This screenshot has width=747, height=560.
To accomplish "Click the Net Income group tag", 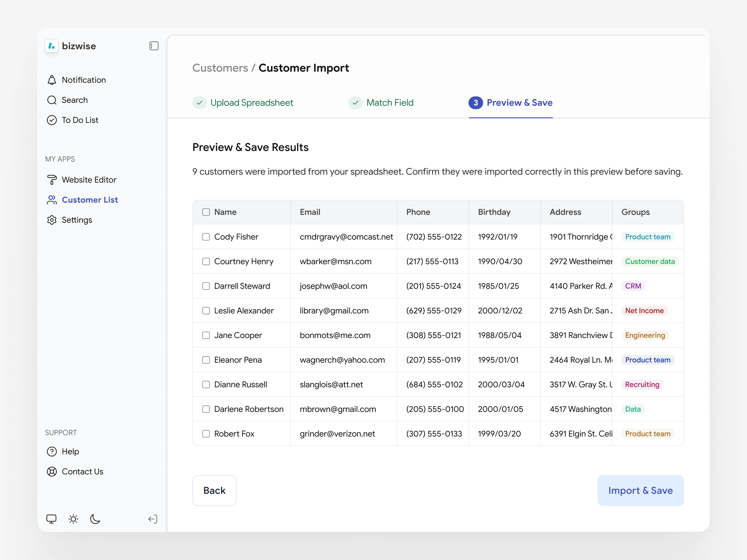I will pyautogui.click(x=644, y=311).
